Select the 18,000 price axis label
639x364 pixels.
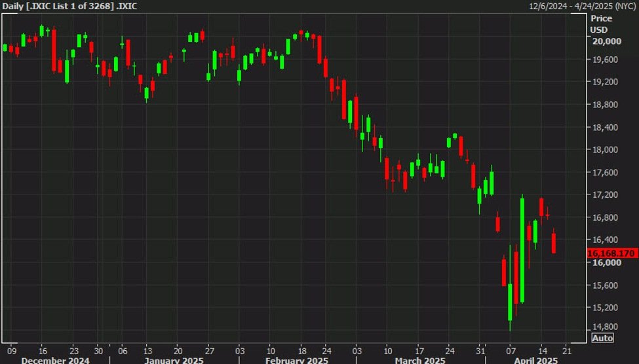(x=606, y=150)
